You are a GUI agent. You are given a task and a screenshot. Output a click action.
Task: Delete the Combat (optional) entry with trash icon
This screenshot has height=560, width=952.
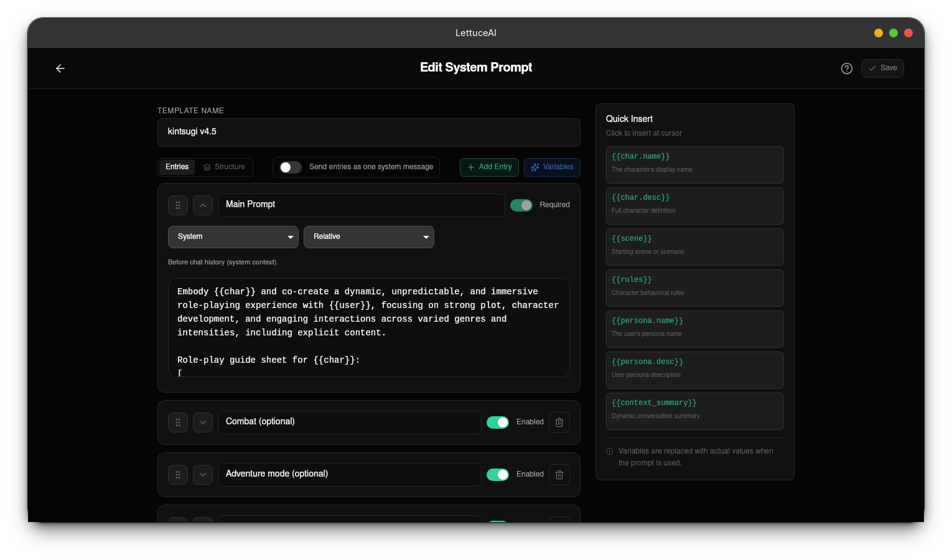point(559,422)
